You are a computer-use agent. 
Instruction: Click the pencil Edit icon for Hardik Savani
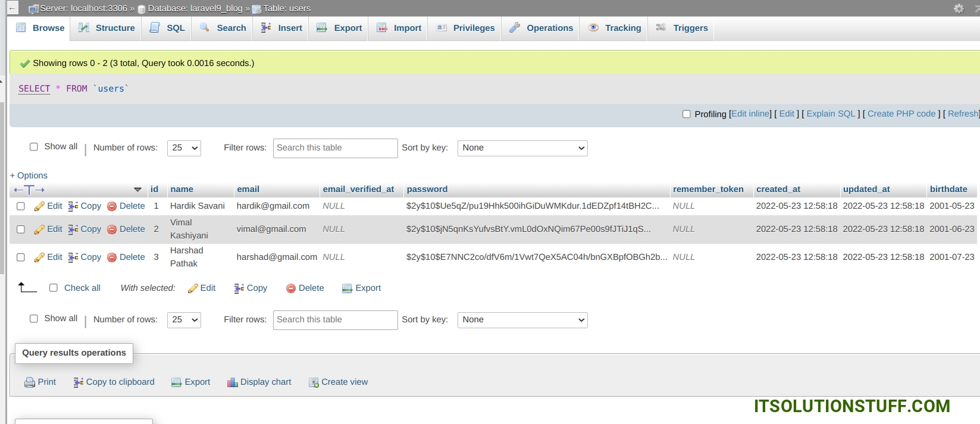pos(40,206)
